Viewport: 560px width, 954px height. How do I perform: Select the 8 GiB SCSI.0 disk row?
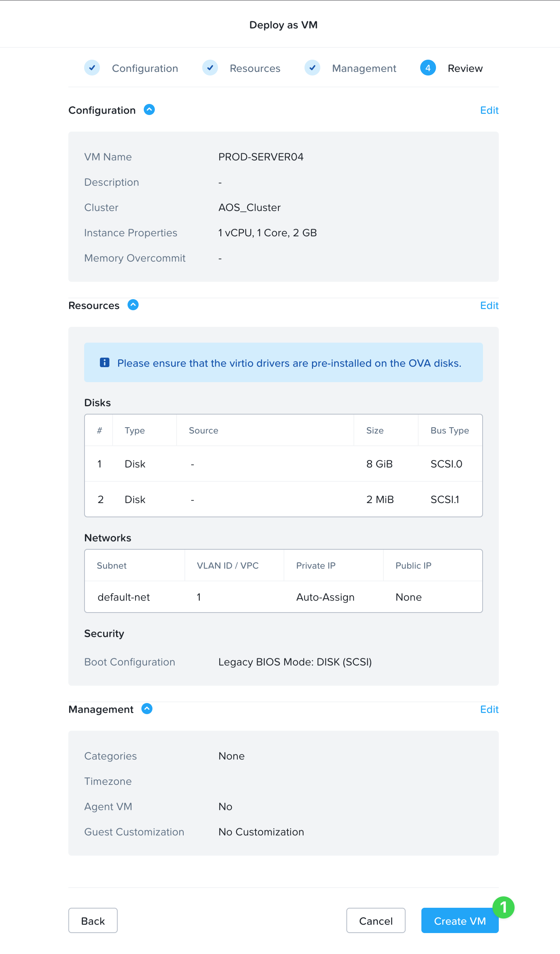[x=284, y=464]
